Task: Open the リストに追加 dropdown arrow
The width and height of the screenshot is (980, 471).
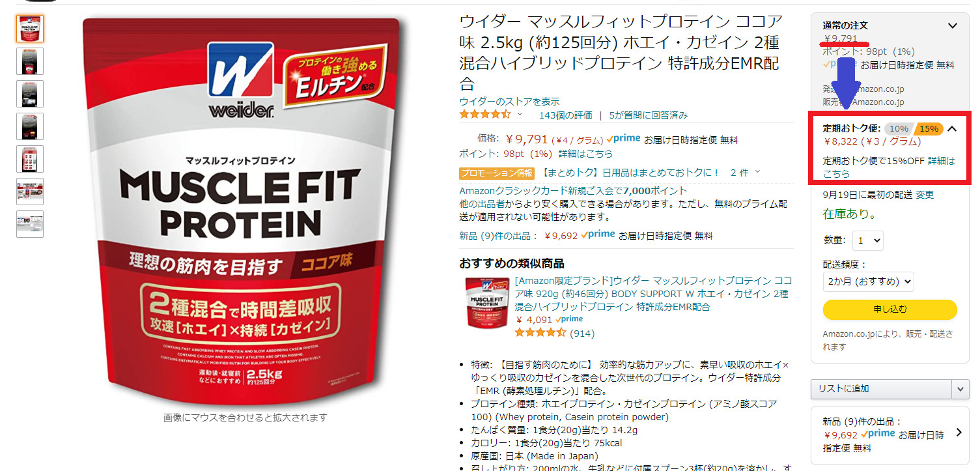Action: click(960, 389)
